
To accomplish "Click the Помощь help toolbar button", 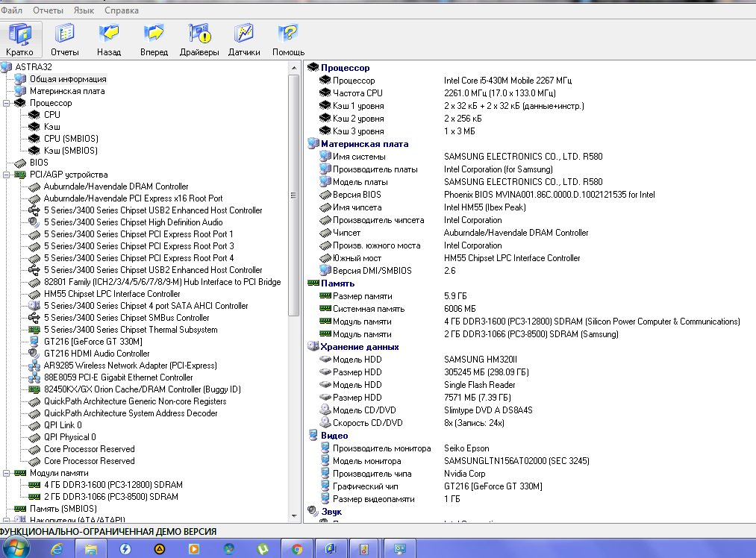I will tap(288, 40).
